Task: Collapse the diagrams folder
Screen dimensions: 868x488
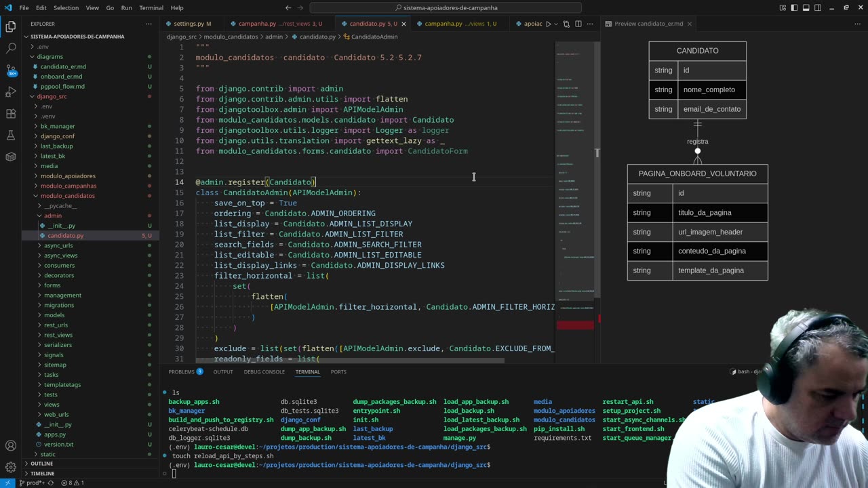Action: [x=50, y=57]
